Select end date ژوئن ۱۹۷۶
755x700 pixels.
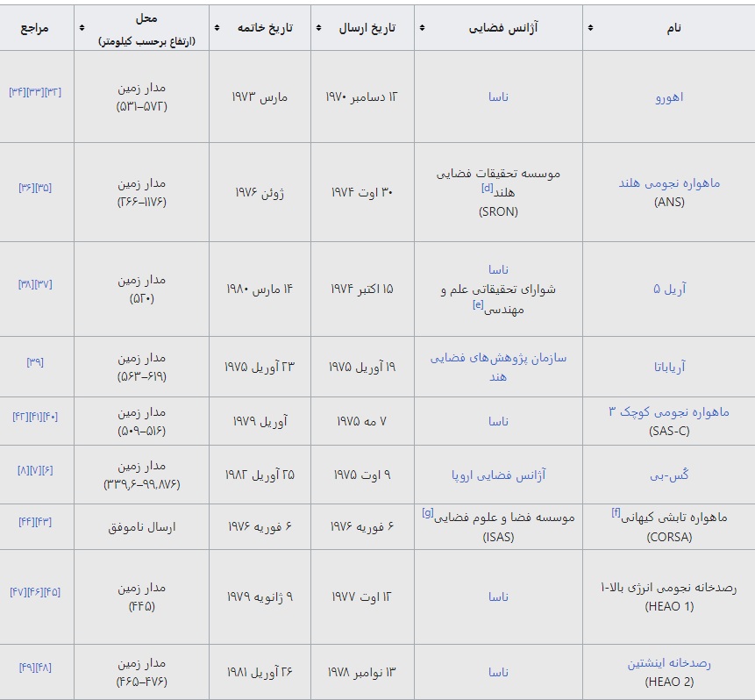click(260, 193)
